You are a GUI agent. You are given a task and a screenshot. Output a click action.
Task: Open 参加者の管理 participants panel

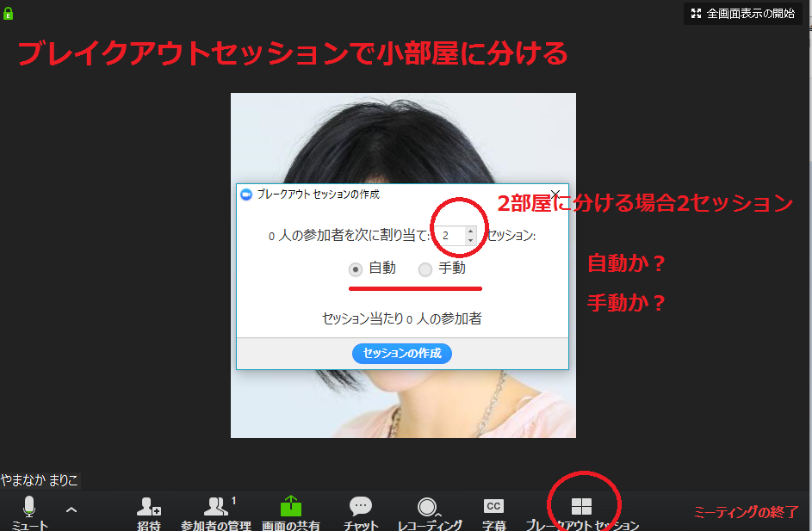pyautogui.click(x=216, y=512)
